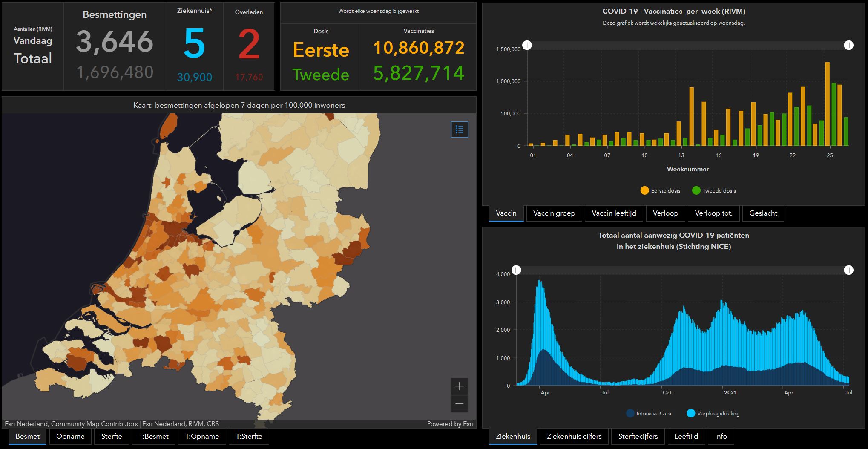The width and height of the screenshot is (868, 449).
Task: Toggle Intensive Care legend series
Action: point(648,413)
